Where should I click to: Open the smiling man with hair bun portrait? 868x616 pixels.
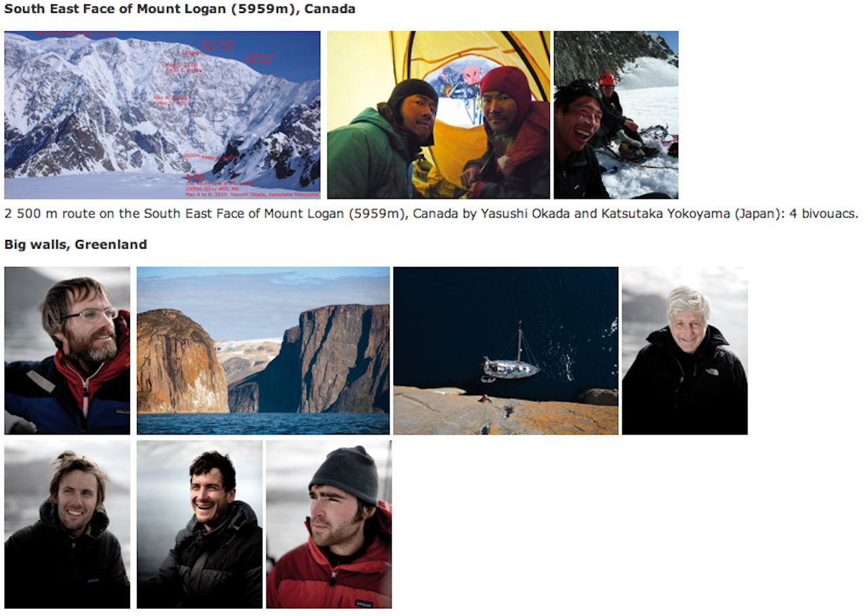tap(67, 525)
